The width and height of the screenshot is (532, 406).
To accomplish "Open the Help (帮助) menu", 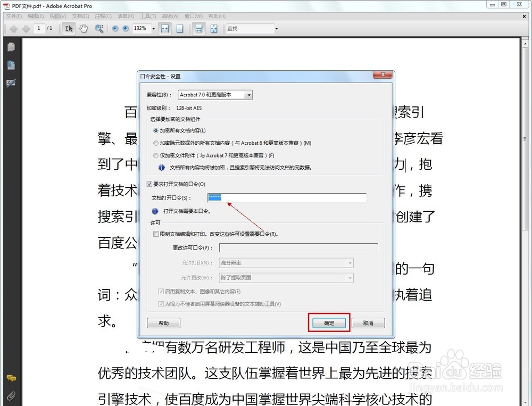I will (x=217, y=16).
